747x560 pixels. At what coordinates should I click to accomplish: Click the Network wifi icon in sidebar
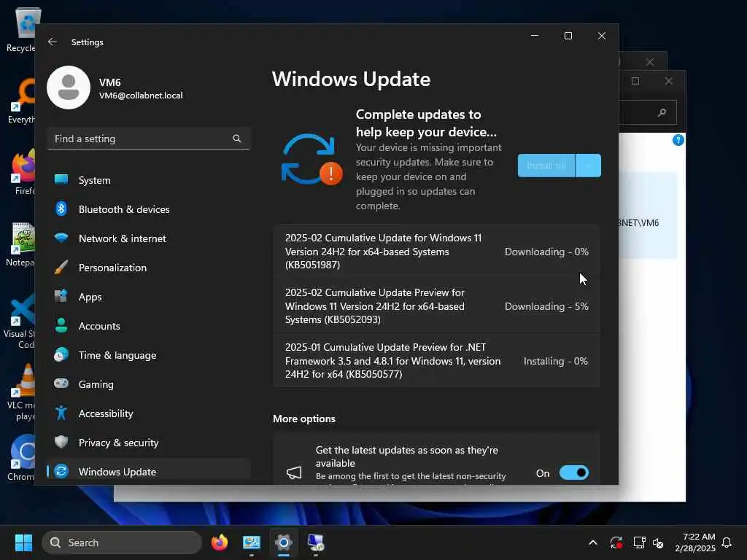point(61,238)
